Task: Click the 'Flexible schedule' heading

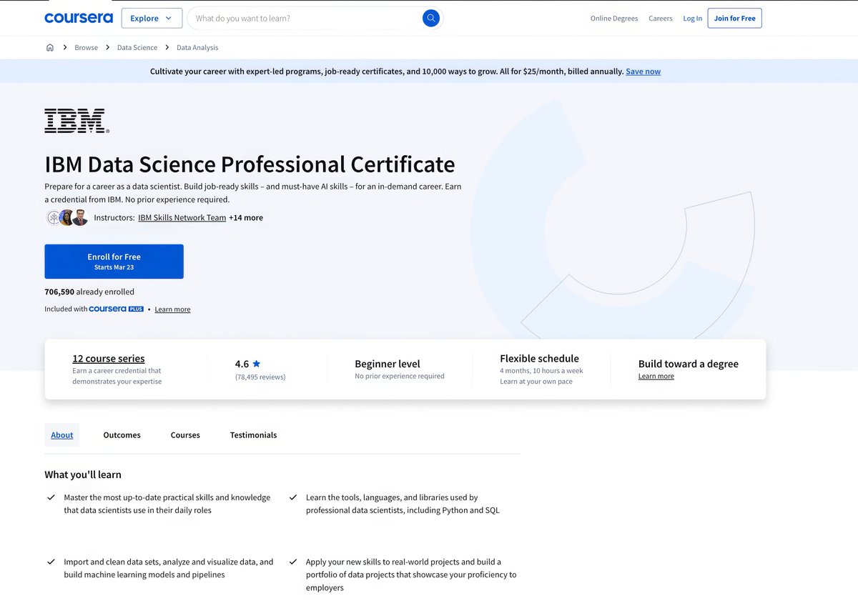Action: 539,359
